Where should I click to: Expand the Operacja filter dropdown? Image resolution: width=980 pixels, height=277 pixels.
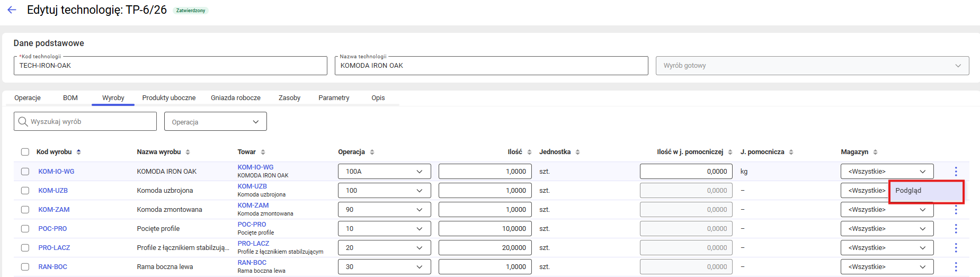pos(216,121)
